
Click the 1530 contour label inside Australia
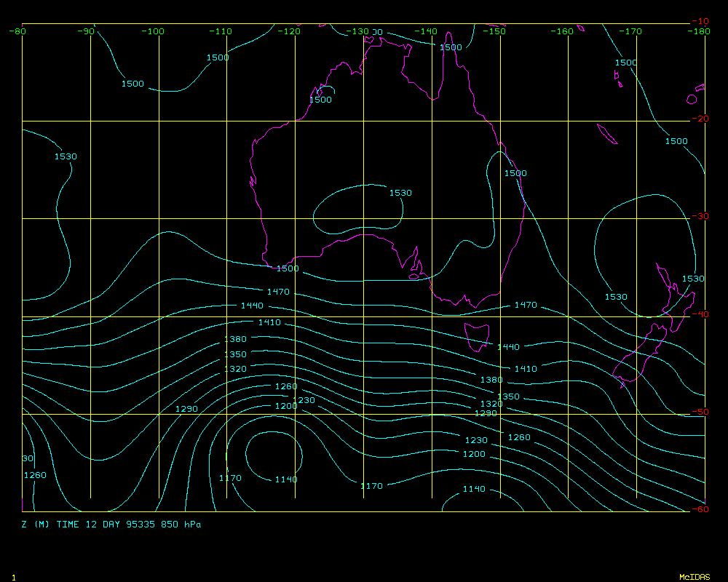(x=400, y=193)
